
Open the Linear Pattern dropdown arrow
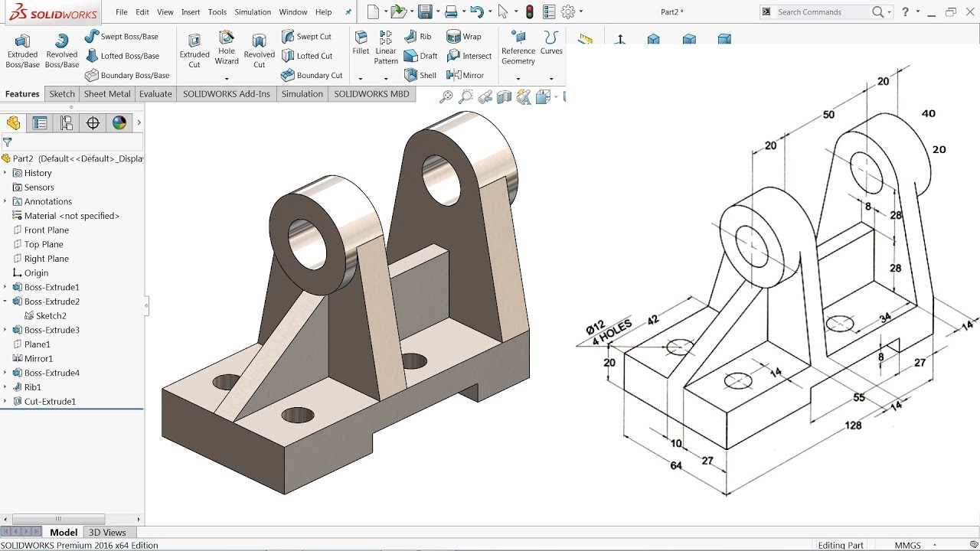386,78
